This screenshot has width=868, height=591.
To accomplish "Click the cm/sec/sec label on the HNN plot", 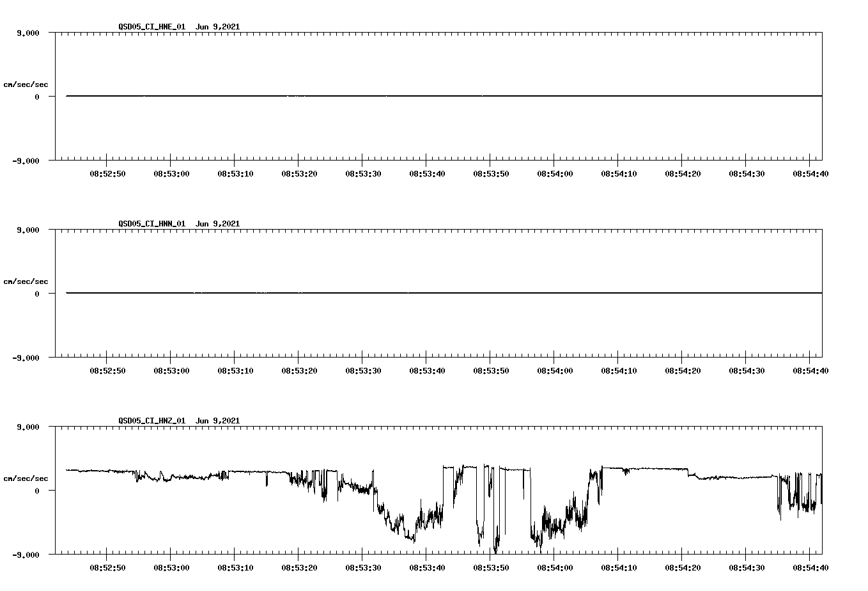I will 26,281.
